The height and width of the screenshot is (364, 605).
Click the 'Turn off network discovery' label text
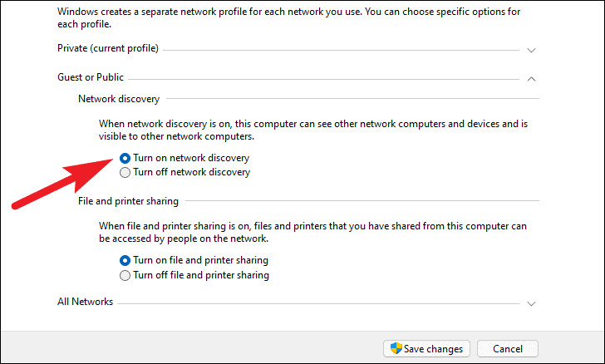point(192,172)
